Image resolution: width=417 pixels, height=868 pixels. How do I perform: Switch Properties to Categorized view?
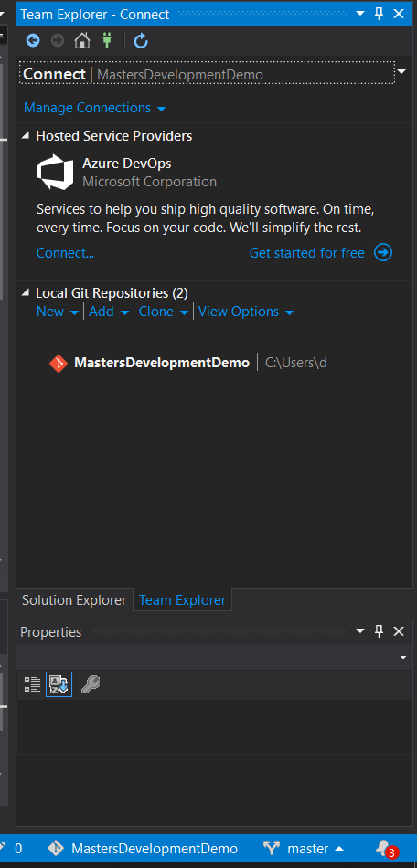pyautogui.click(x=32, y=684)
